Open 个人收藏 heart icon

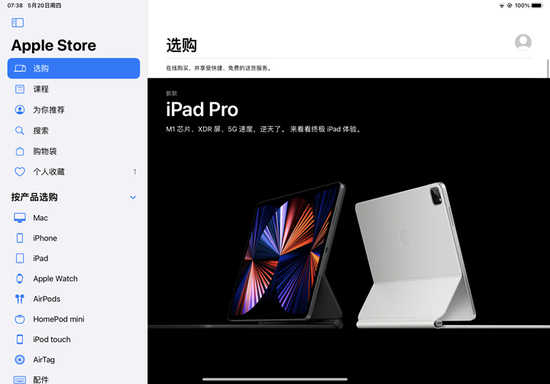point(20,172)
